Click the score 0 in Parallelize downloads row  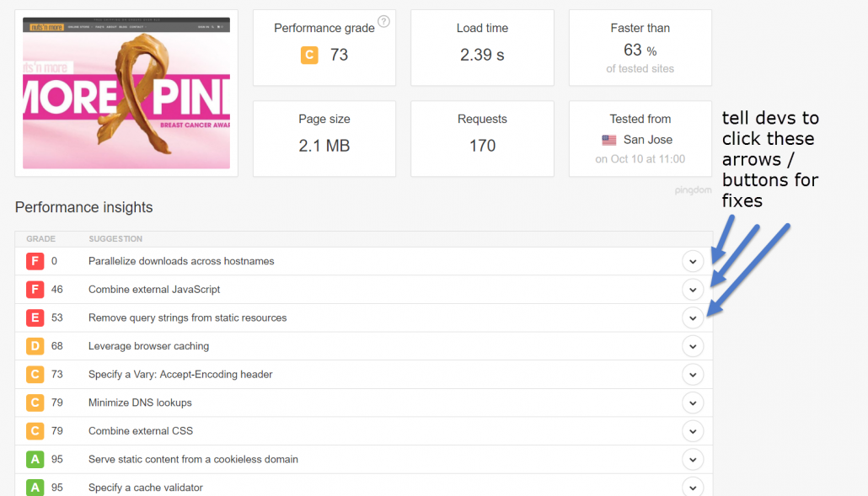click(x=54, y=261)
